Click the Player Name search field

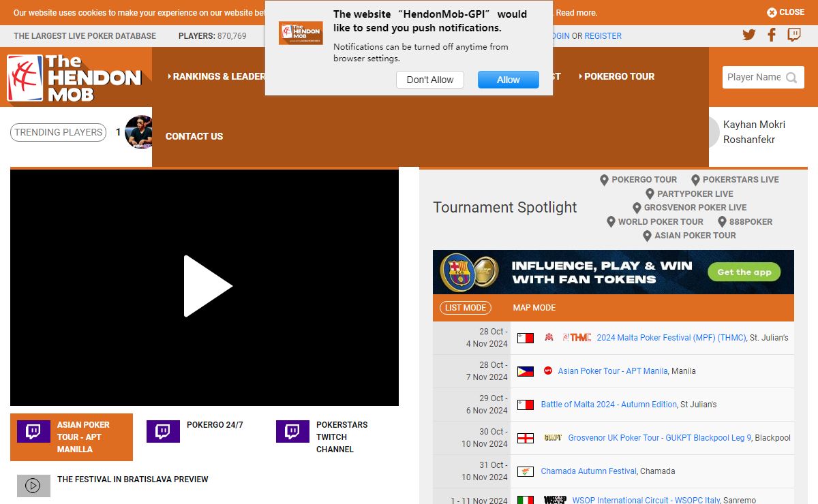754,78
